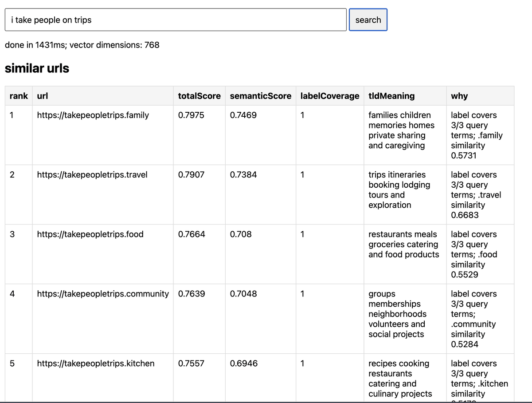Click the why cell with .family similarity 0.5731
The width and height of the screenshot is (532, 403).
tap(481, 135)
